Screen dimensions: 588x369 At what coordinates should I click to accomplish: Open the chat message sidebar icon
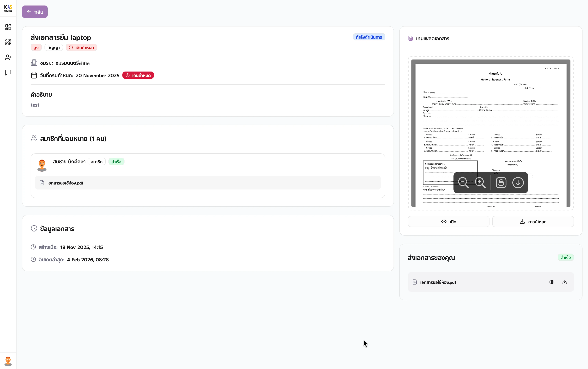pos(8,73)
